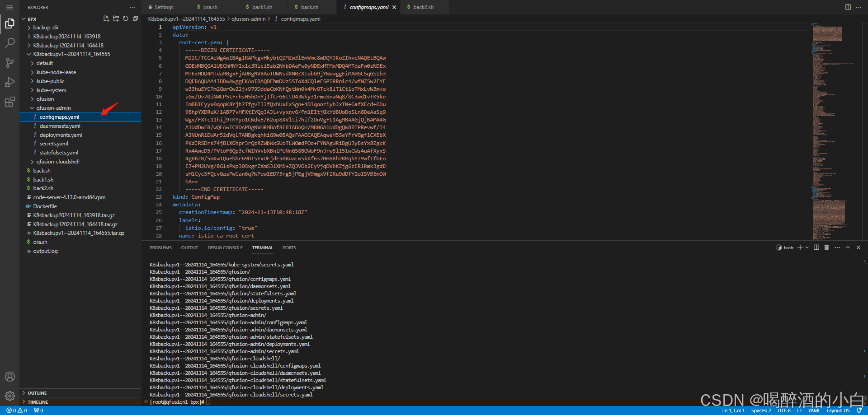The image size is (868, 415).
Task: Switch to the back2.sh editor tab
Action: click(x=423, y=7)
